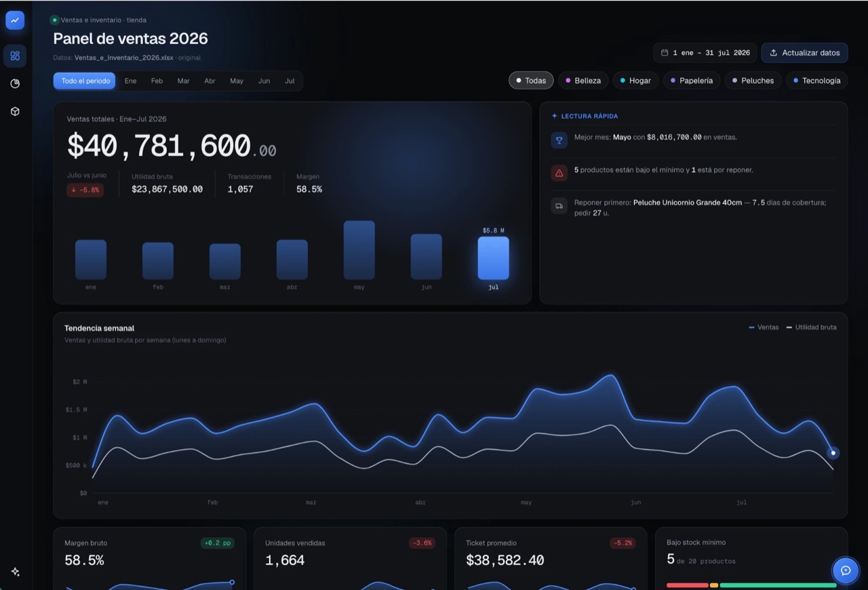868x590 pixels.
Task: Toggle the Papelería category filter
Action: 692,81
